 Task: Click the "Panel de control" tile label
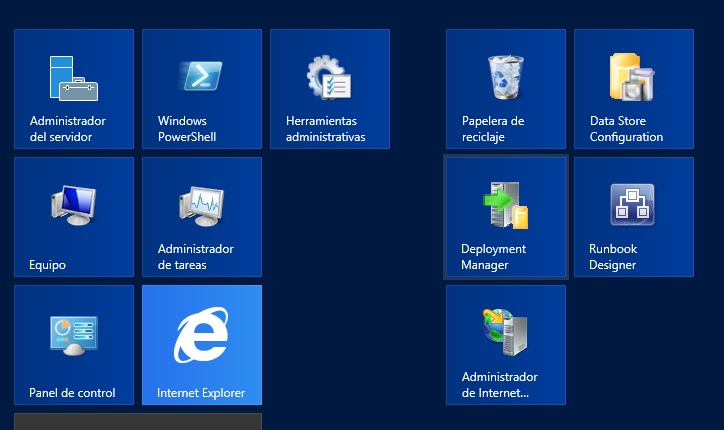(x=72, y=393)
